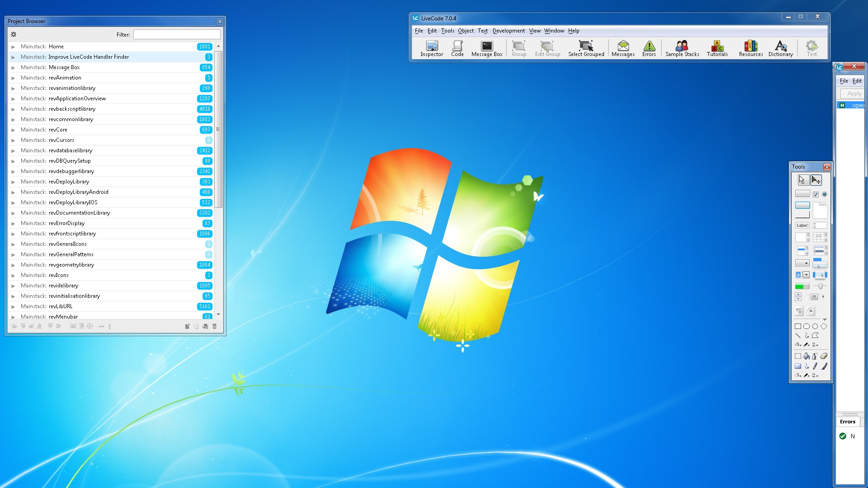868x488 pixels.
Task: Select the checkbox control in Tools palette
Action: click(x=816, y=194)
